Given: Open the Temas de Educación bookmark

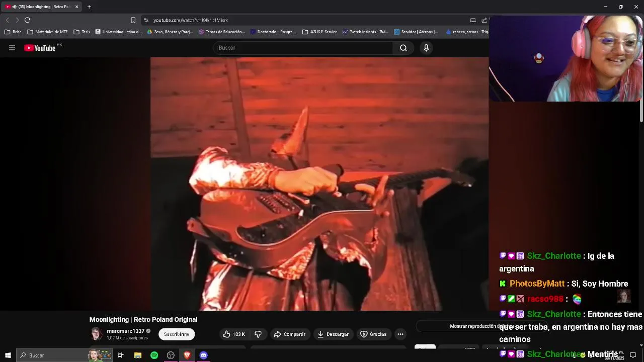Looking at the screenshot, I should coord(222,32).
